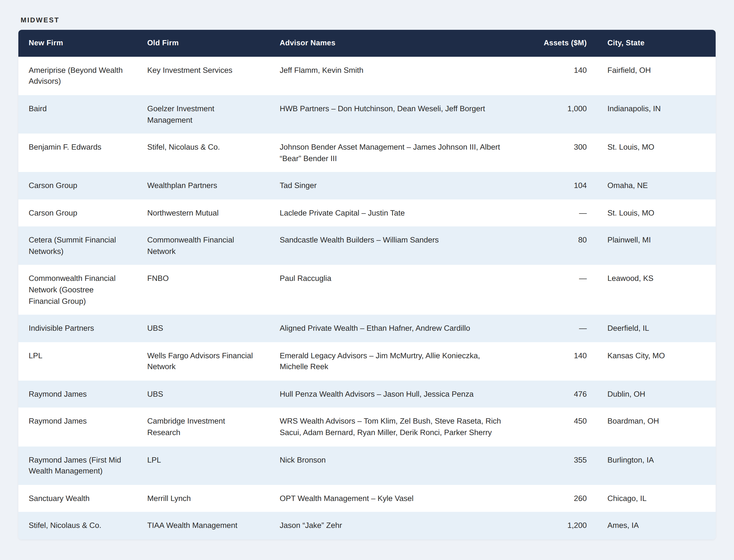Click "Stifel, Nicolaus & Co." in Old Firm column

183,147
